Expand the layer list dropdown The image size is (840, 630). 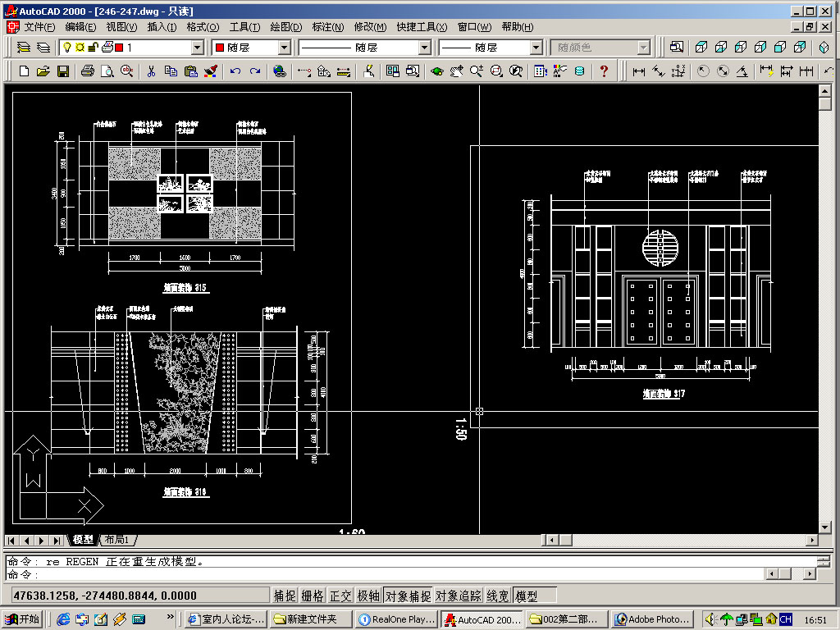click(197, 48)
